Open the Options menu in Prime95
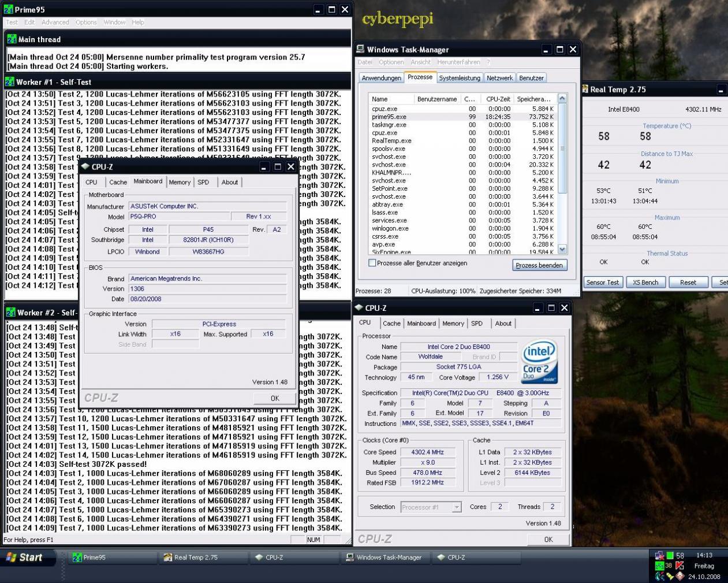This screenshot has width=728, height=583. click(x=86, y=23)
